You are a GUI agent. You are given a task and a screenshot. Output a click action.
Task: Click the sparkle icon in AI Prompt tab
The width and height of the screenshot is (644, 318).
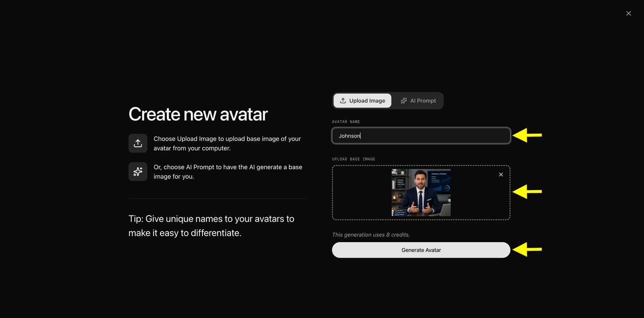(404, 101)
